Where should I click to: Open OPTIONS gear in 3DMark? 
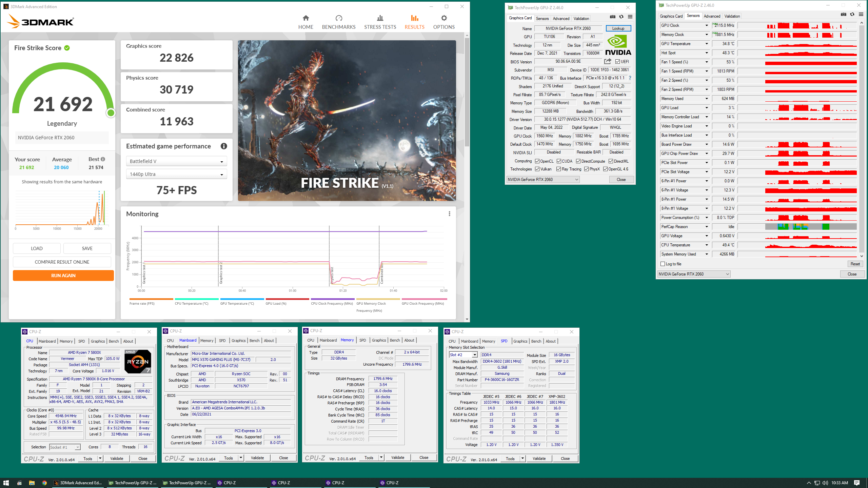click(444, 22)
